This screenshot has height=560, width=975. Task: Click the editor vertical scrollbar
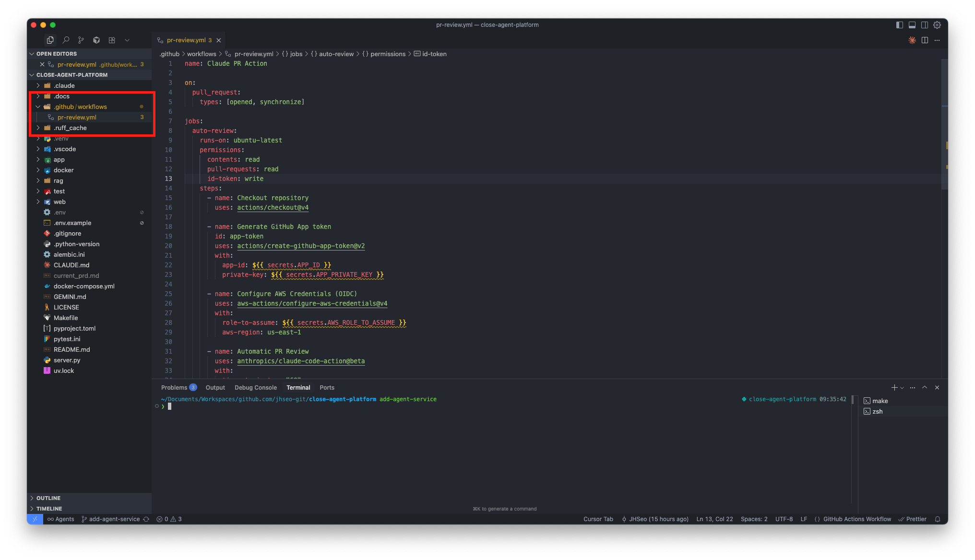944,125
